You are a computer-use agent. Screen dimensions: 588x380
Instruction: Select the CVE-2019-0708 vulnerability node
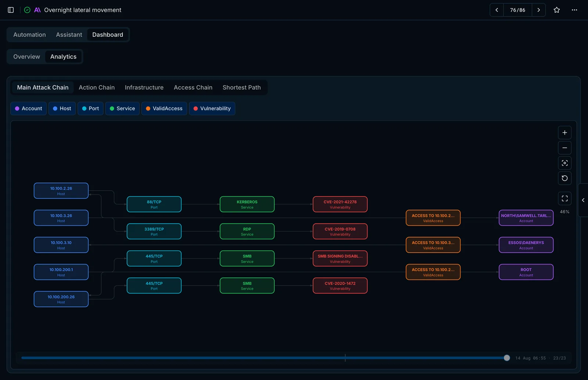[340, 231]
